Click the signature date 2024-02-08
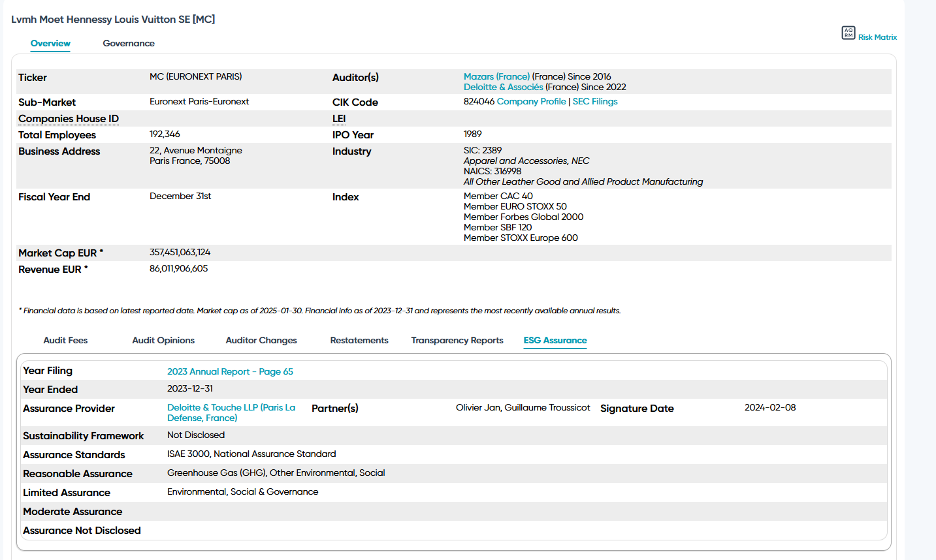936x560 pixels. click(770, 407)
